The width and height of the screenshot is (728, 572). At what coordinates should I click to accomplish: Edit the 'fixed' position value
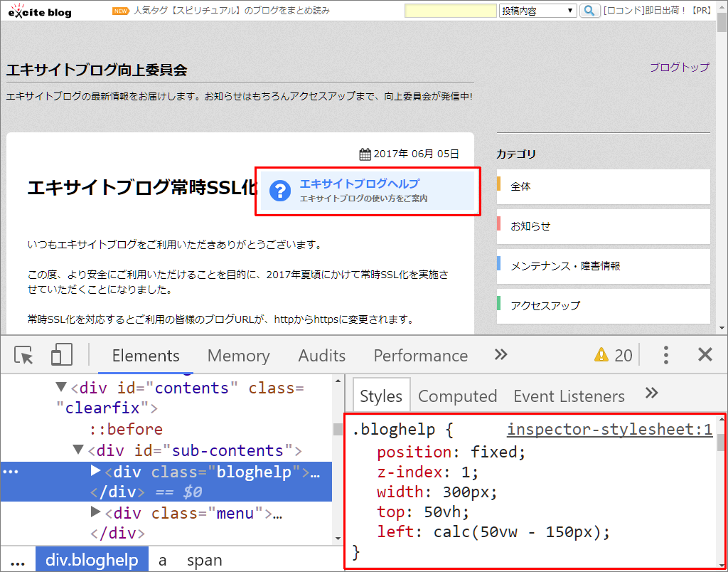coord(493,452)
